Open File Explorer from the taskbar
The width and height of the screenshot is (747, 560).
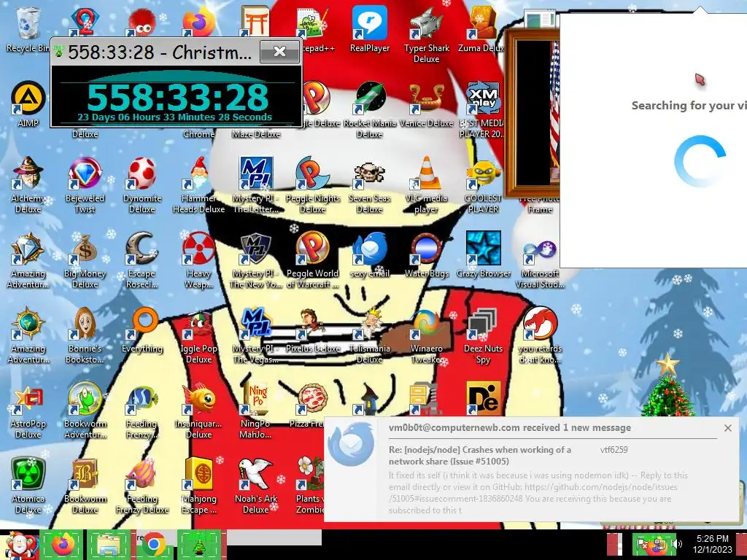point(109,545)
